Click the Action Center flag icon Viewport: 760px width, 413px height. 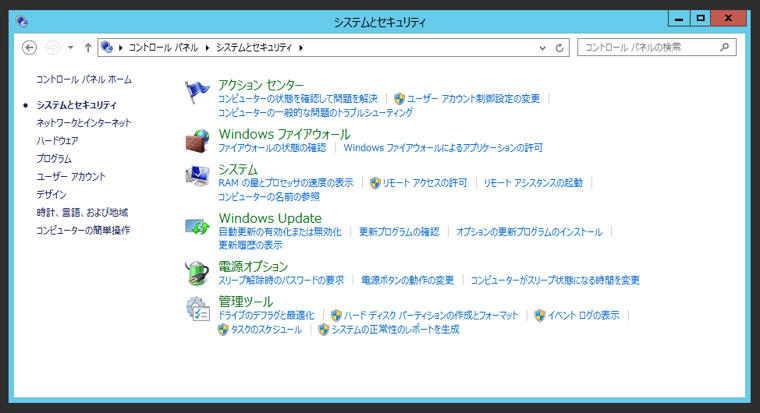pyautogui.click(x=197, y=92)
